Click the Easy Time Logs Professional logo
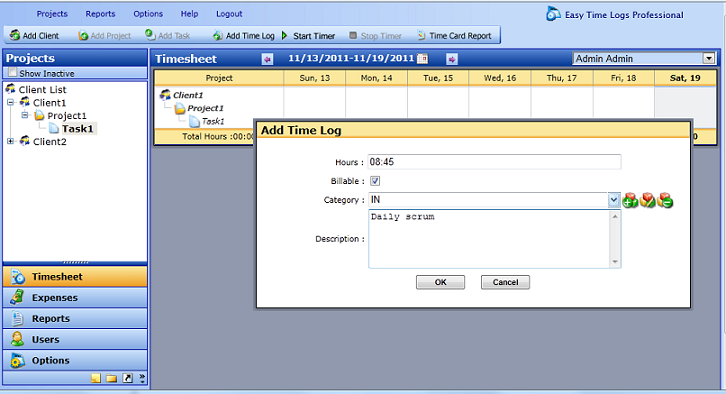Viewport: 726px width, 394px height. coord(553,14)
